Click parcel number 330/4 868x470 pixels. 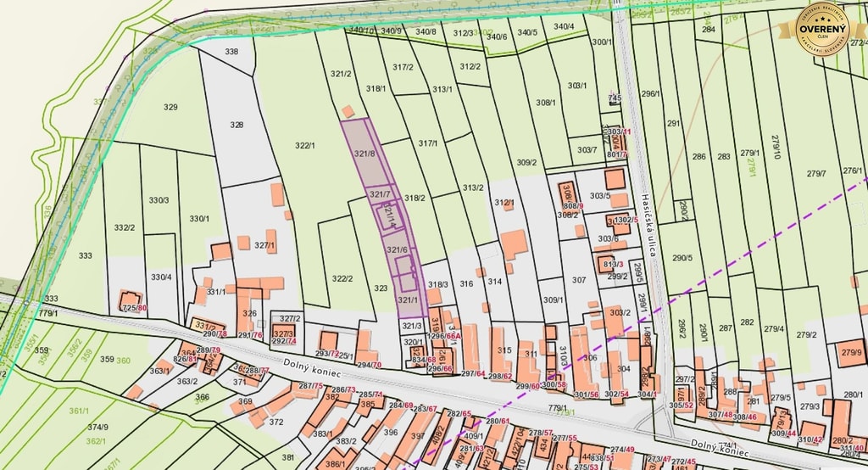tap(161, 277)
